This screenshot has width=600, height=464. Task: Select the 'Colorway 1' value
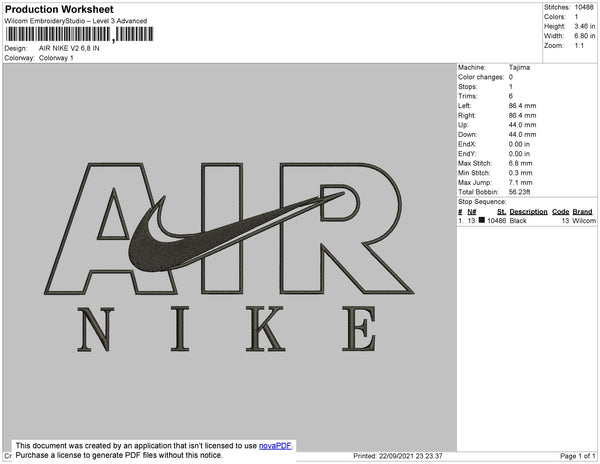56,58
